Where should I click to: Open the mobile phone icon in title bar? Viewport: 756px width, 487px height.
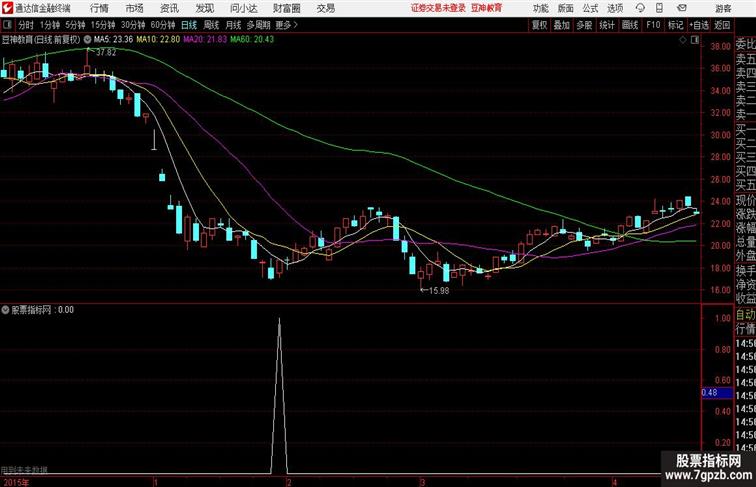point(660,8)
